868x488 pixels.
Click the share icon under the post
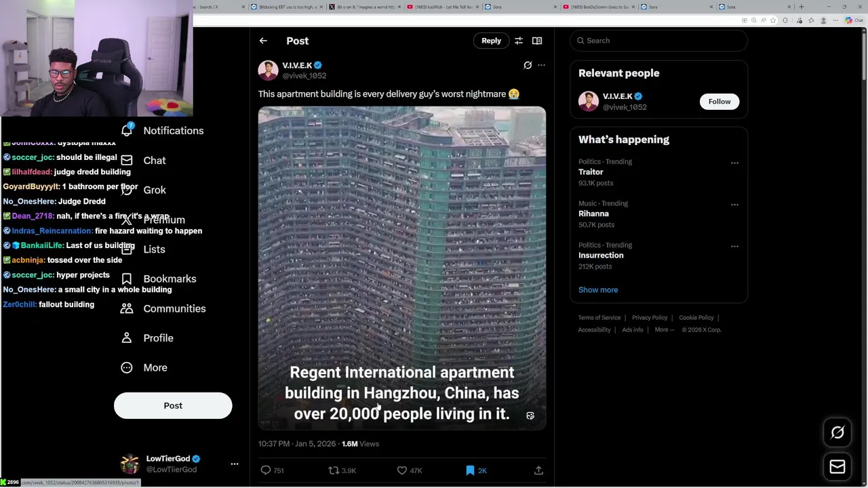pos(538,470)
